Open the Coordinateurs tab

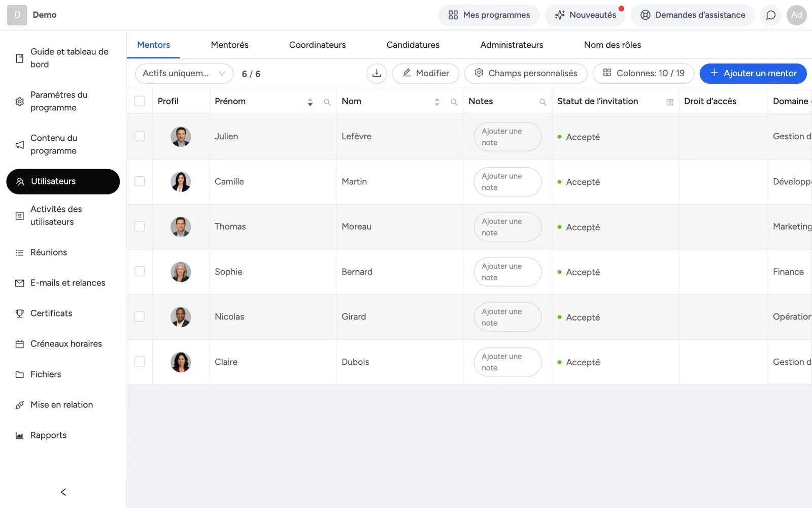point(318,45)
